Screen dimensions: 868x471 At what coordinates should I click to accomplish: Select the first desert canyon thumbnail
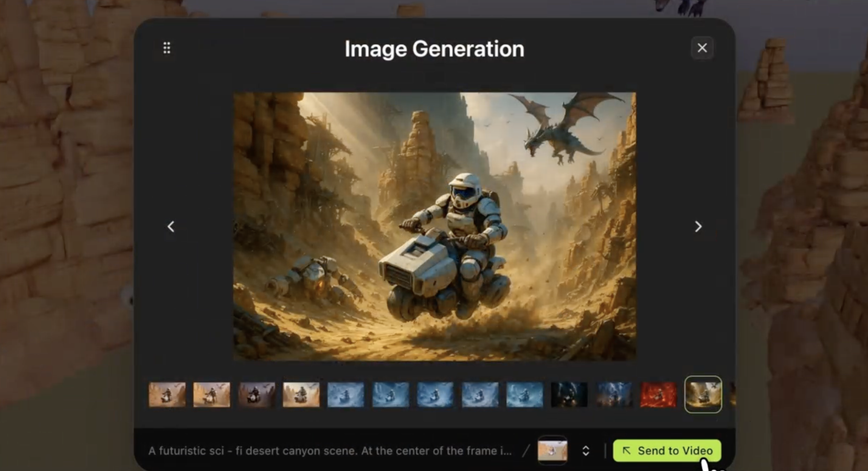point(167,394)
